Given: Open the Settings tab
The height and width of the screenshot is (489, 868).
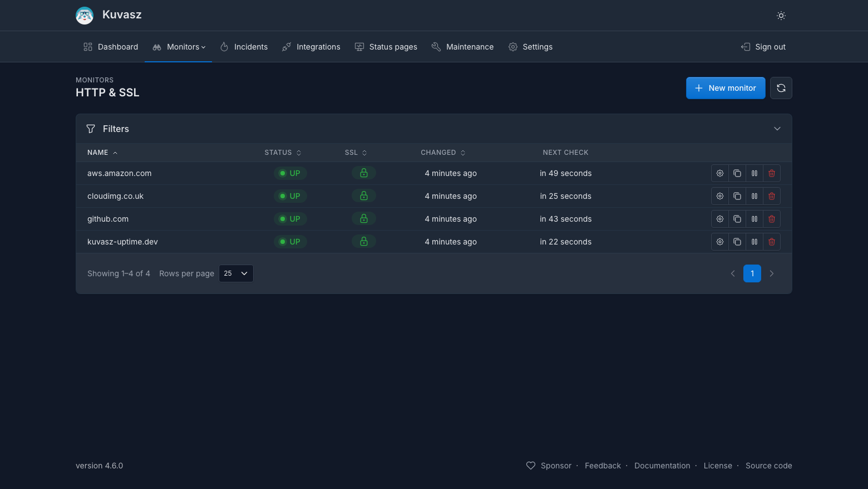Looking at the screenshot, I should (x=530, y=47).
